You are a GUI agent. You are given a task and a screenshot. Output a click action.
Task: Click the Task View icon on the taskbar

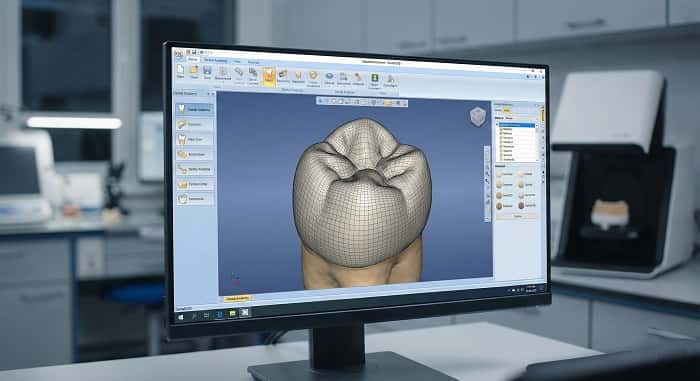coord(206,316)
